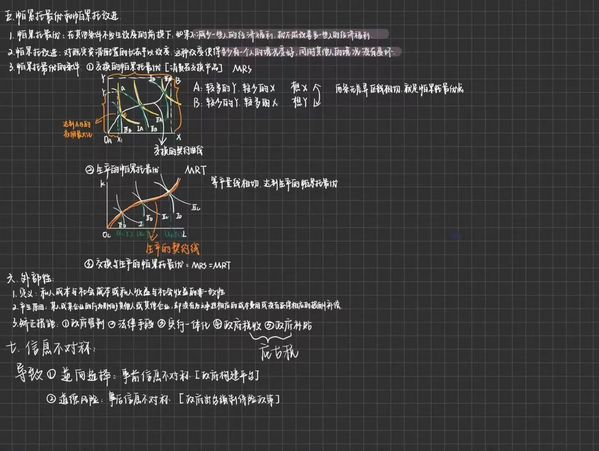Click the MRT label beside 生产的帕累托最优
The width and height of the screenshot is (599, 451).
click(x=196, y=170)
